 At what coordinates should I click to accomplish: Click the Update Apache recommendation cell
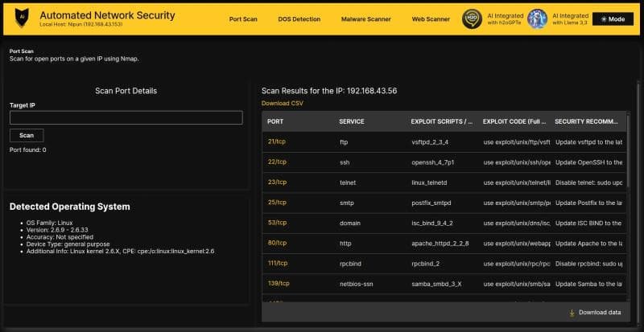(x=588, y=244)
